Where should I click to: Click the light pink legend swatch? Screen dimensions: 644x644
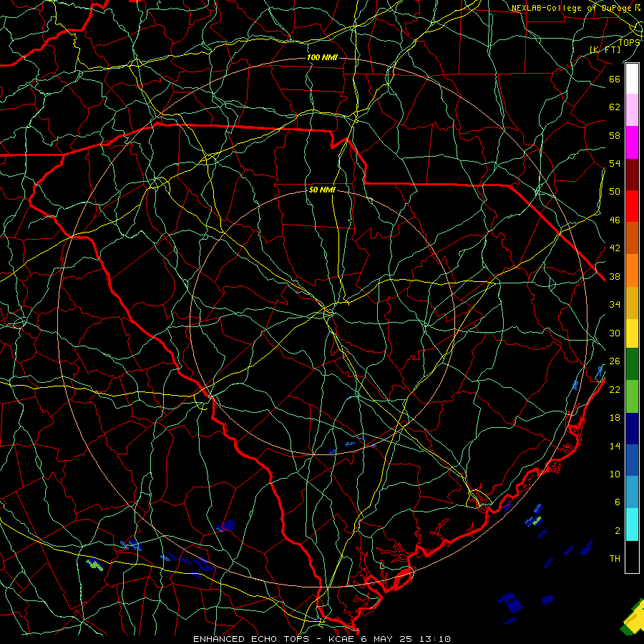coord(632,110)
